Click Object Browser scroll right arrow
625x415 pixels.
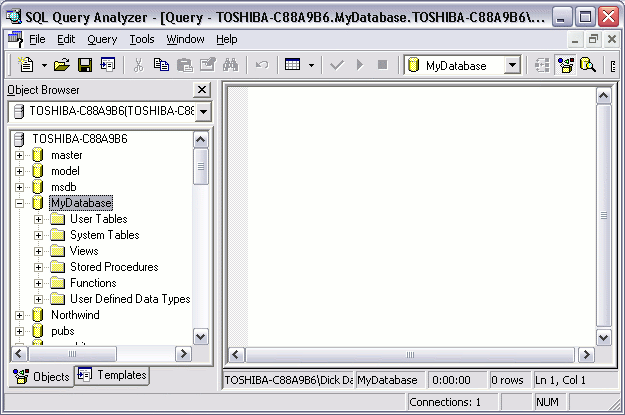pos(183,354)
